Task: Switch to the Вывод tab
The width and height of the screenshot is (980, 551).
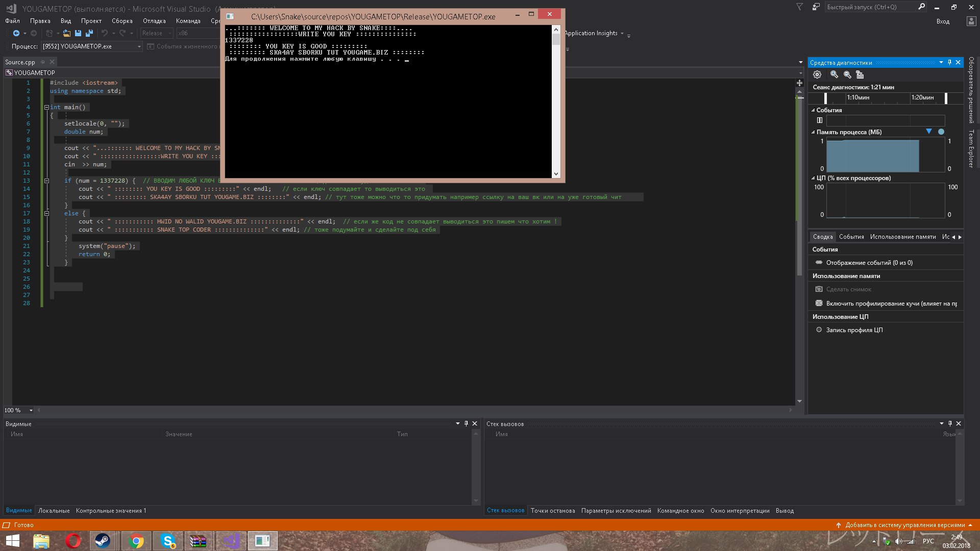Action: click(785, 511)
